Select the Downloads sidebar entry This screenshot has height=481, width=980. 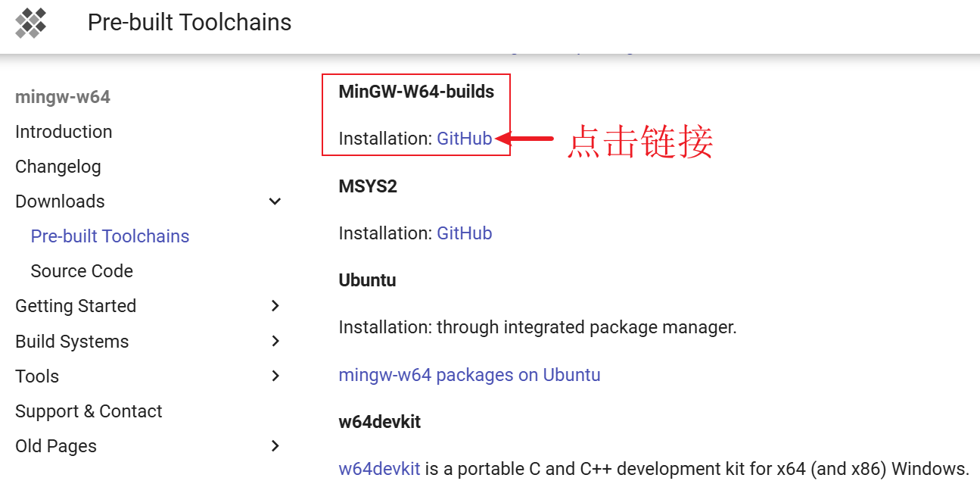pos(60,201)
